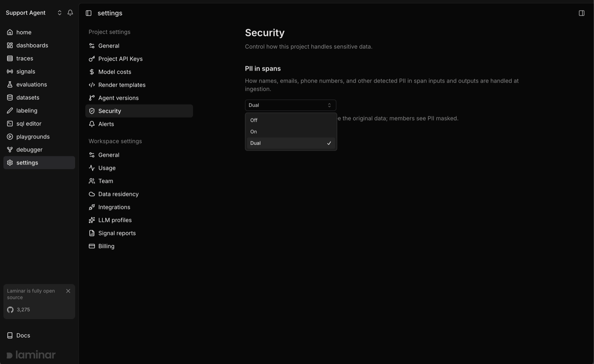Click the laminar logo
This screenshot has width=594, height=364.
pos(31,355)
